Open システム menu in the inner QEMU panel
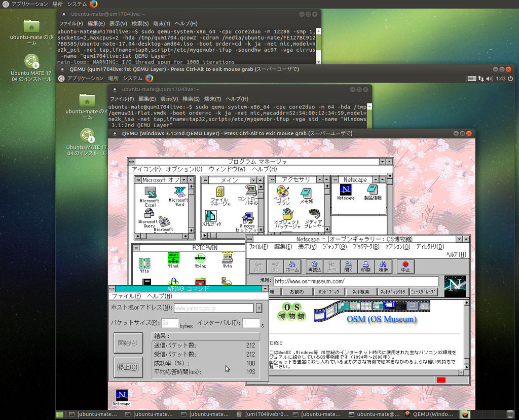Image resolution: width=519 pixels, height=420 pixels. [x=132, y=78]
